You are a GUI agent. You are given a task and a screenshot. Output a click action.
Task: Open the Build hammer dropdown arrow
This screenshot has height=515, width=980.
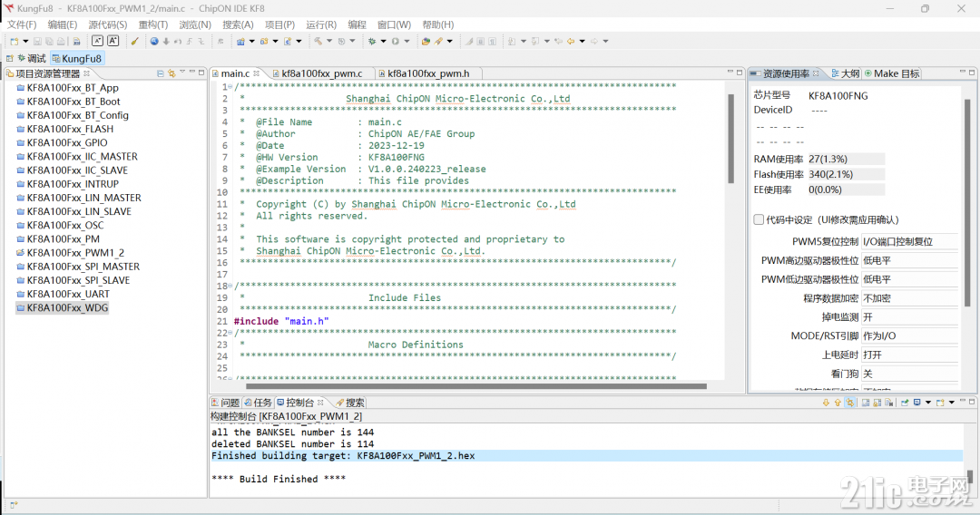click(x=329, y=41)
